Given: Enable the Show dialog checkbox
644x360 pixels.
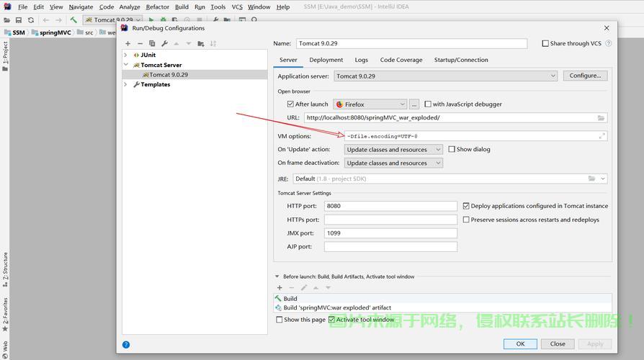Looking at the screenshot, I should click(452, 150).
